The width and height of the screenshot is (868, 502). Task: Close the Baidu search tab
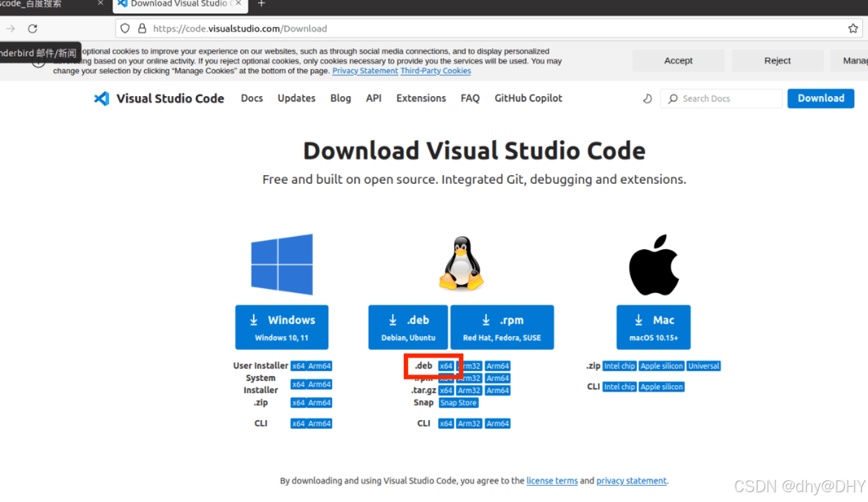(100, 4)
